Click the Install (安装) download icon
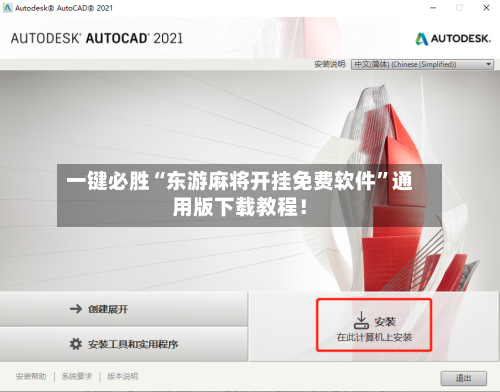This screenshot has width=500, height=392. point(361,320)
